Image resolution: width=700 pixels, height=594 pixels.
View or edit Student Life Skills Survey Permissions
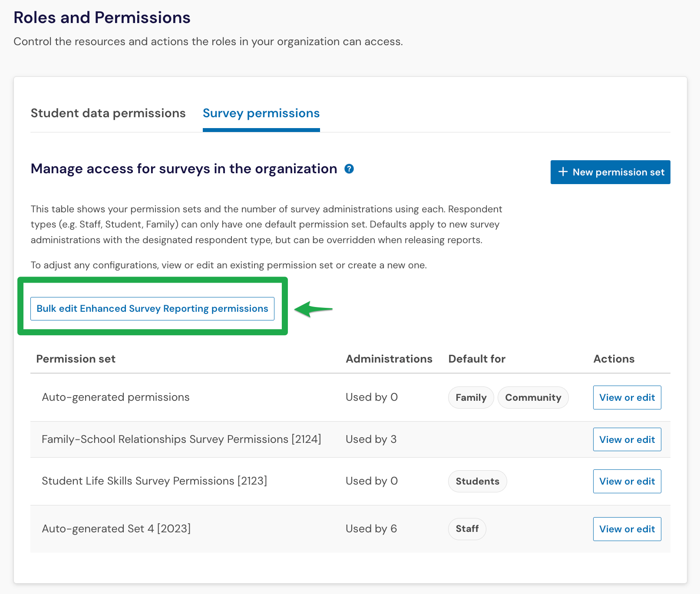(x=627, y=481)
